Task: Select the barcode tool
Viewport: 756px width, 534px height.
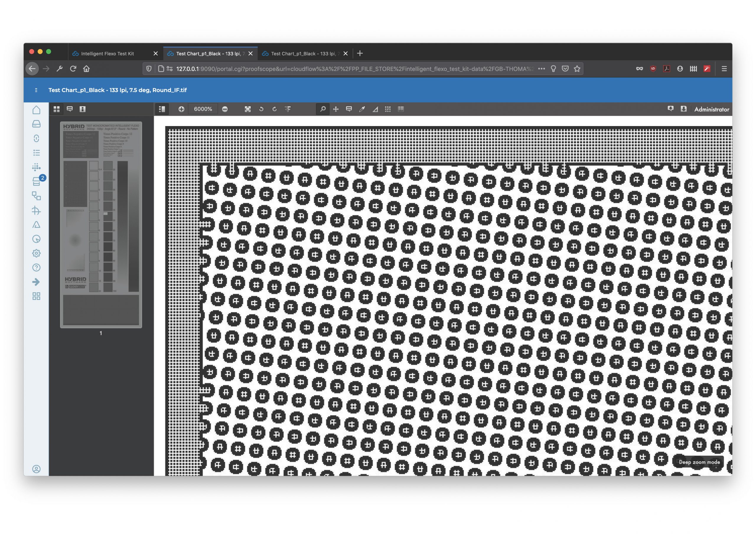Action: [401, 109]
